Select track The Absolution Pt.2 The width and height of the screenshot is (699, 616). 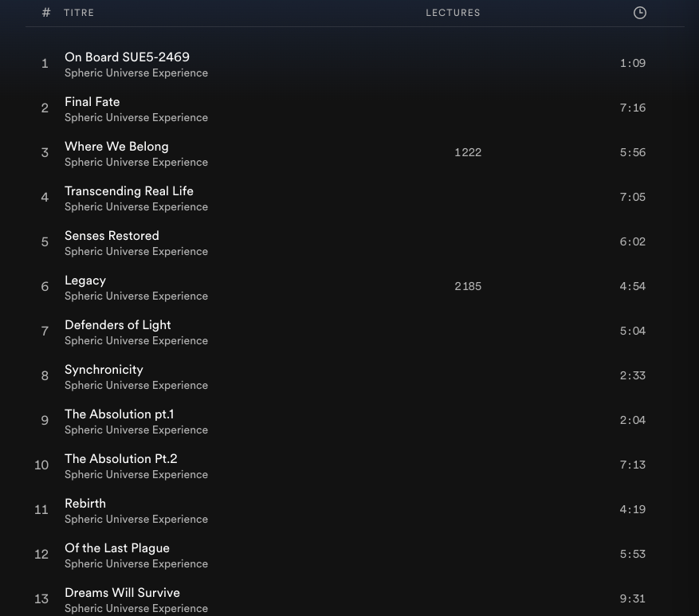[121, 459]
